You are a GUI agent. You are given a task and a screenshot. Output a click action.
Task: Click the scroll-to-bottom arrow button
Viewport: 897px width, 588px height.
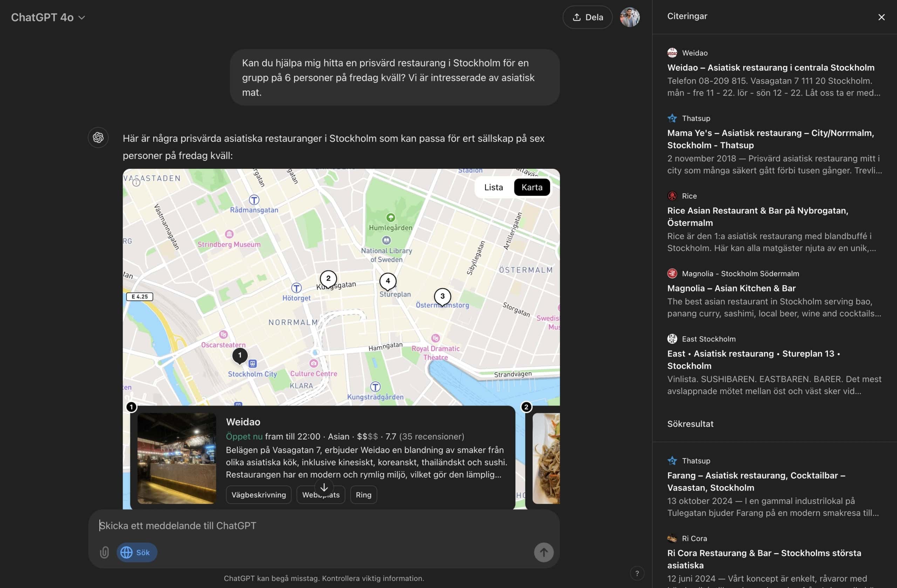[324, 487]
